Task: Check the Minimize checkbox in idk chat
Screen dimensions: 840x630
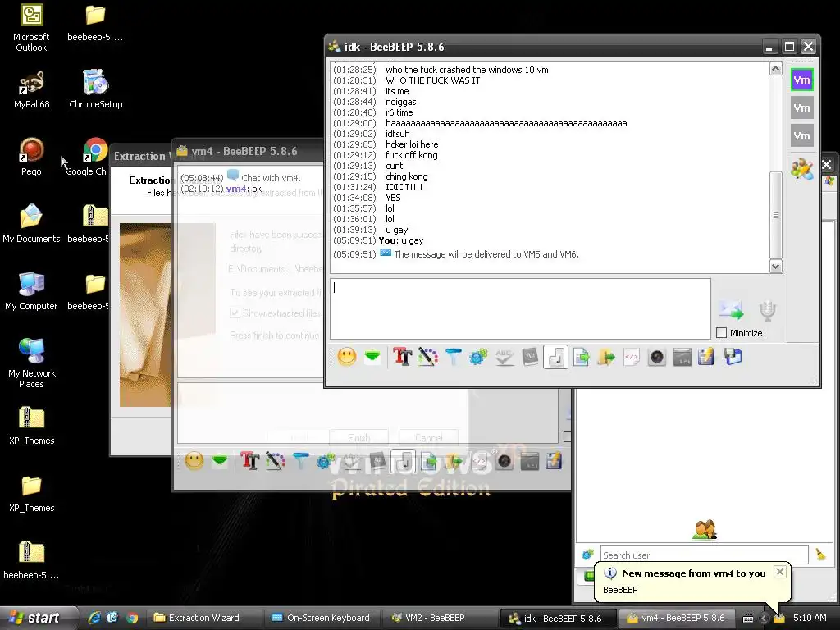Action: pos(722,333)
